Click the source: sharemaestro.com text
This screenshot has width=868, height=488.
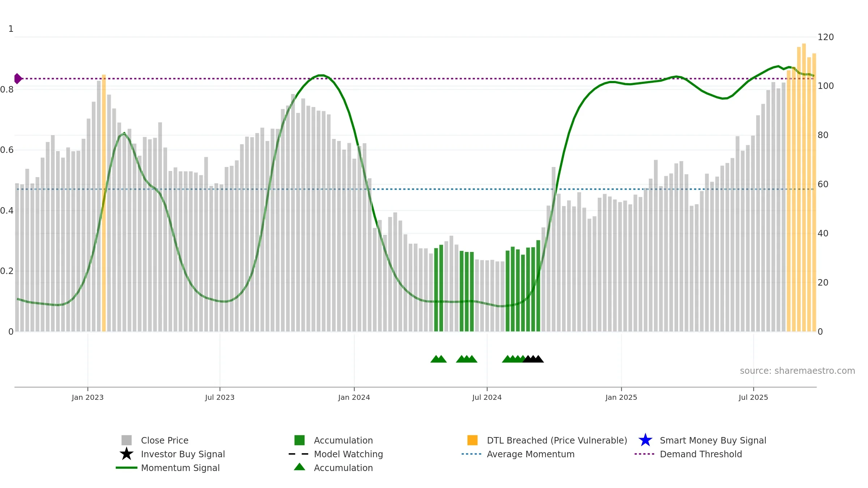[797, 371]
